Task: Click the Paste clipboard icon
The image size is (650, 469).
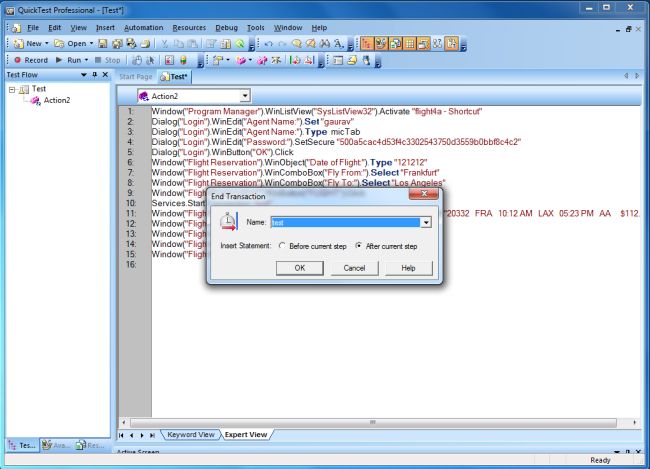Action: click(x=192, y=44)
